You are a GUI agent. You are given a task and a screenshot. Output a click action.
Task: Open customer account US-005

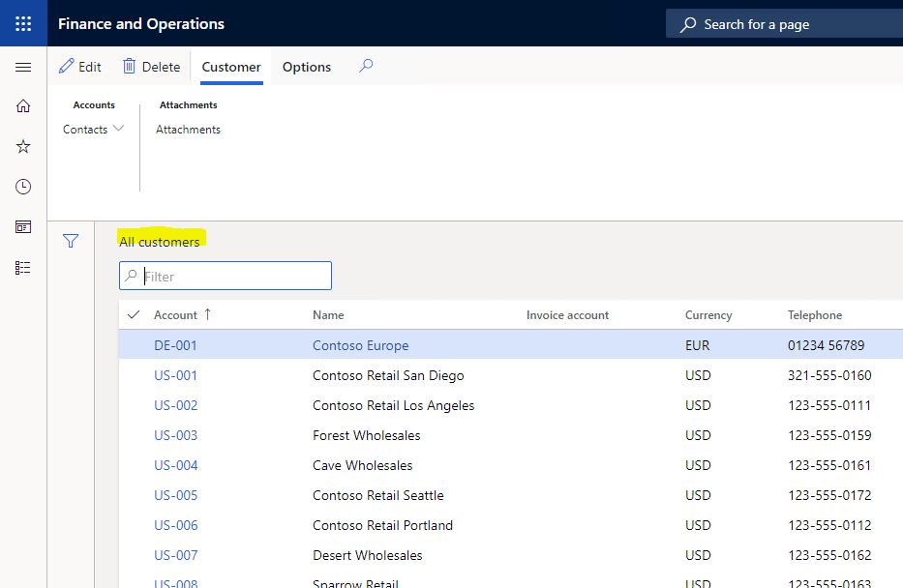175,495
